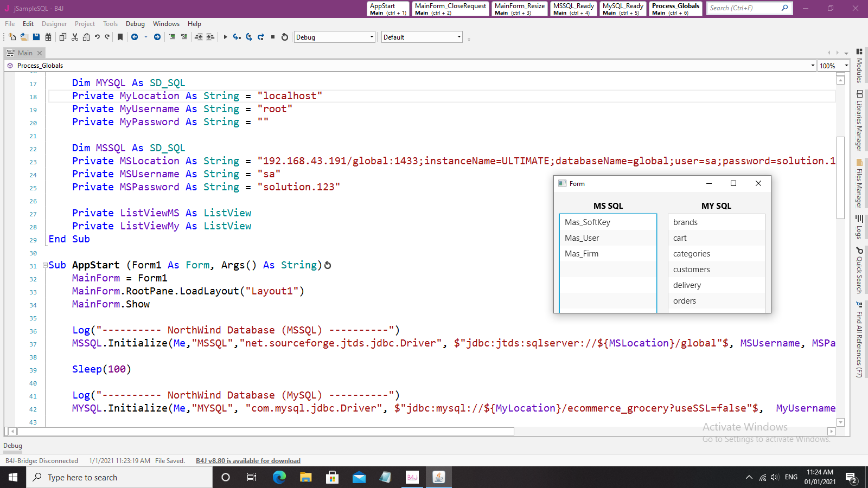The image size is (868, 488).
Task: Jump to MSSQL_Ready sub shortcut button
Action: click(573, 9)
